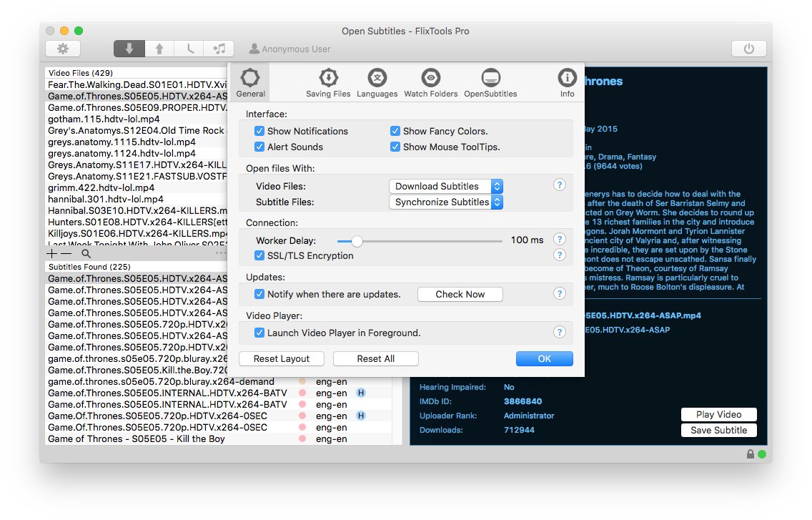
Task: Click the Check Now button
Action: [x=460, y=294]
